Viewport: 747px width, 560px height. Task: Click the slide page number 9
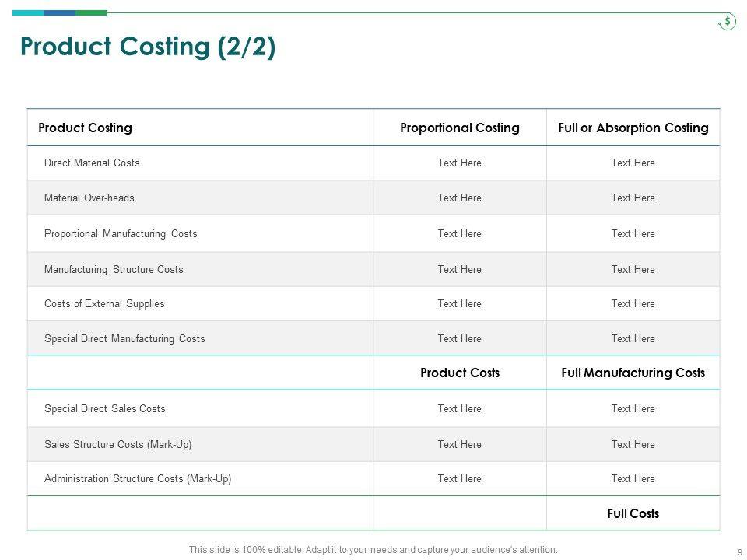pyautogui.click(x=738, y=552)
